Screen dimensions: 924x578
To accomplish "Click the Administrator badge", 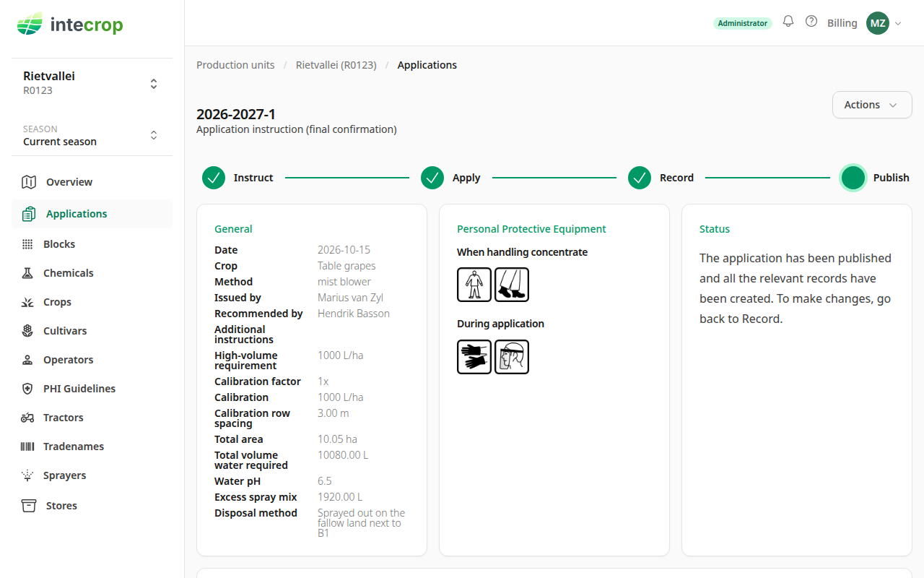I will click(743, 23).
